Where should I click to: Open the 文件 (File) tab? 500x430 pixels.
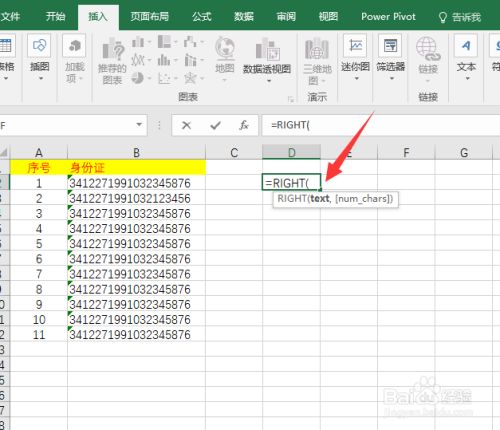click(x=10, y=16)
